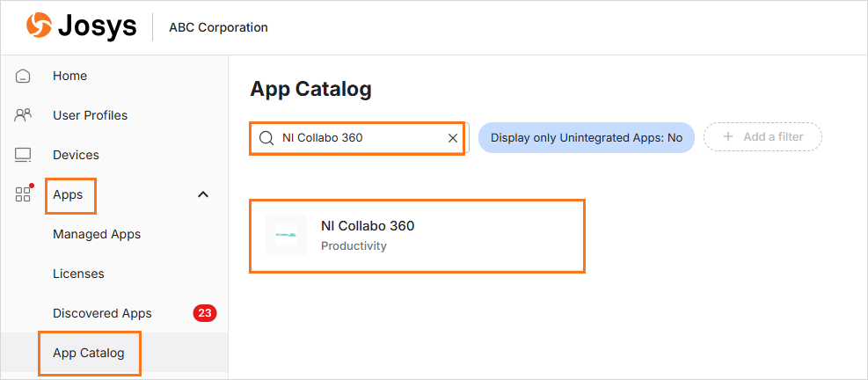This screenshot has width=868, height=380.
Task: Click the Home icon in sidebar
Action: 23,76
